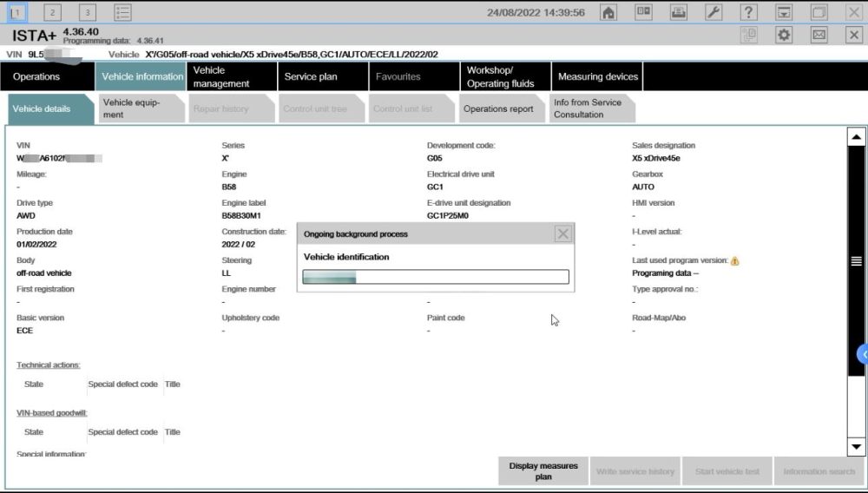Click the Vehicle identification progress bar

[x=436, y=277]
